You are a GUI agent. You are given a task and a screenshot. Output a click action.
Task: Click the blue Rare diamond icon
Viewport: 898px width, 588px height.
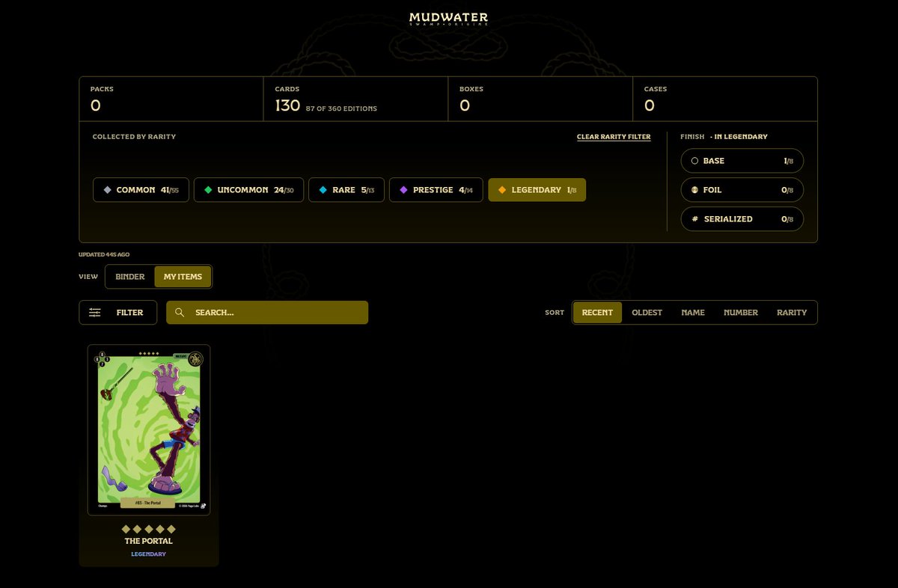pos(323,190)
